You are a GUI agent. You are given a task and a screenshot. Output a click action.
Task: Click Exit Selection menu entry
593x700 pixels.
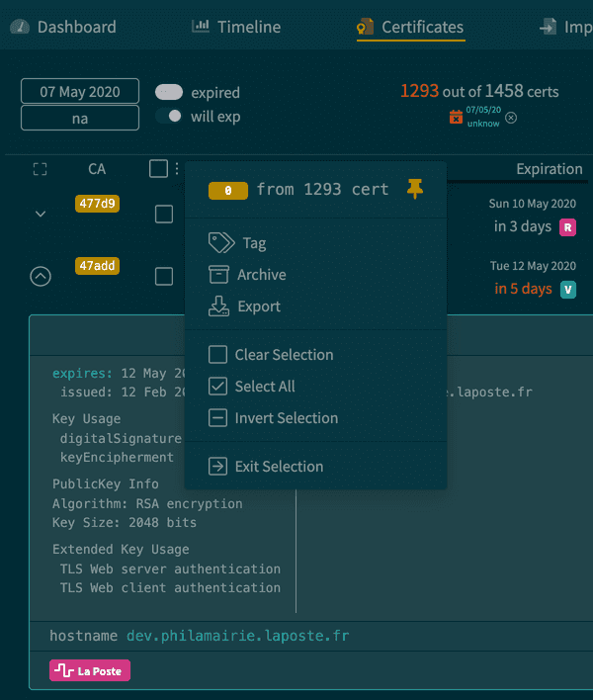point(278,467)
